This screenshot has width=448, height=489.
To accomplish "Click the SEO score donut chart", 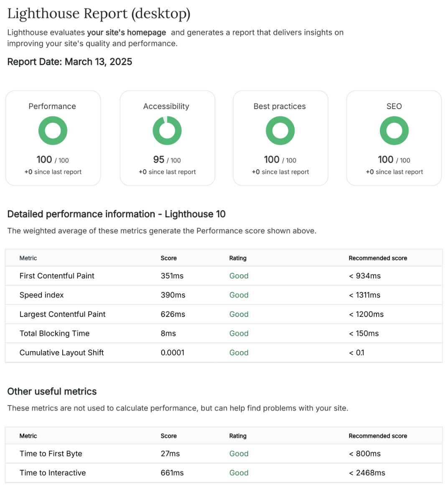I will (x=394, y=131).
